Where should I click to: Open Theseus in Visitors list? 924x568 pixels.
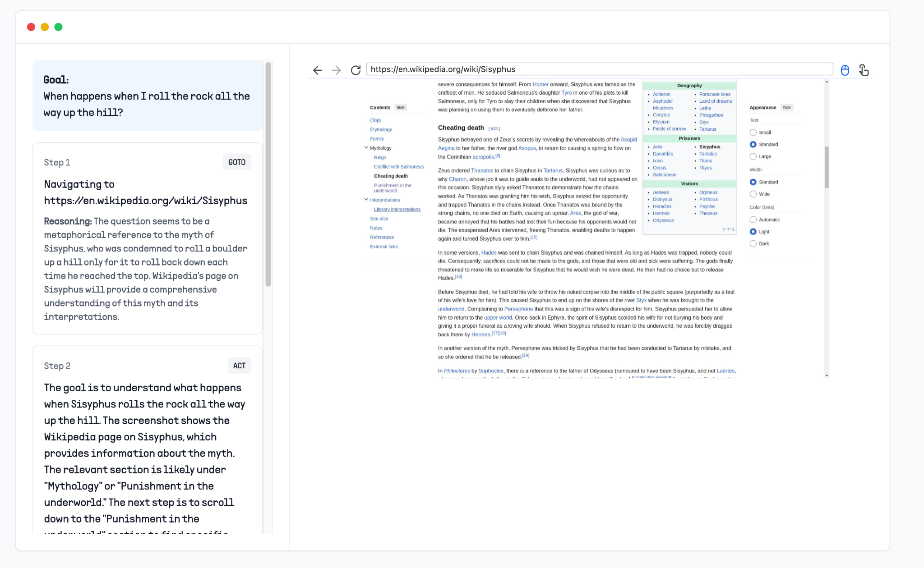tap(708, 213)
